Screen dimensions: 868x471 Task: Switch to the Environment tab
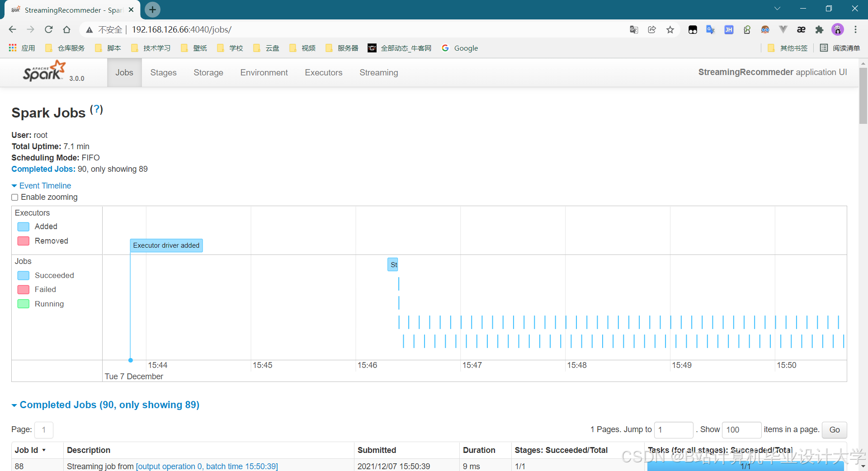(x=264, y=73)
